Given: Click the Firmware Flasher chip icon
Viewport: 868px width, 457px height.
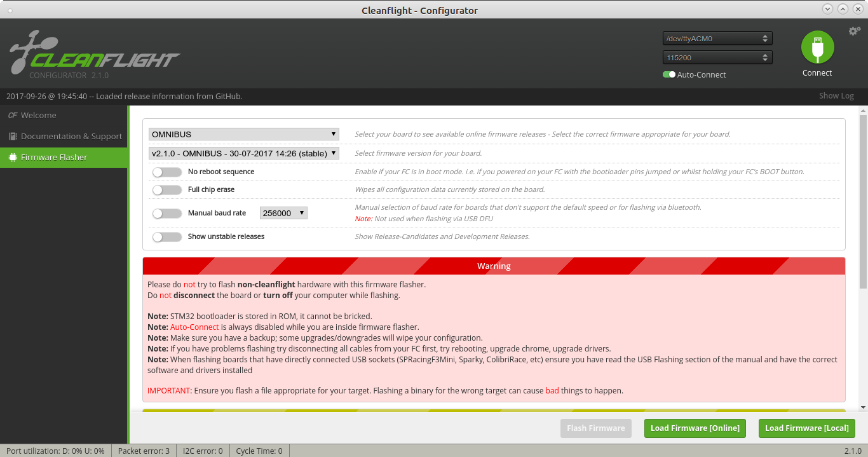Looking at the screenshot, I should (x=12, y=157).
